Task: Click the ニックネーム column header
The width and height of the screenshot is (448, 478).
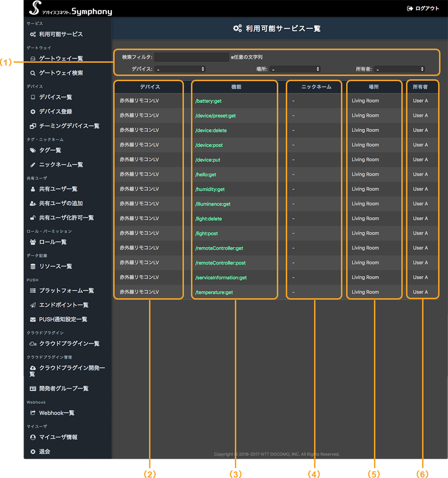Action: click(316, 87)
